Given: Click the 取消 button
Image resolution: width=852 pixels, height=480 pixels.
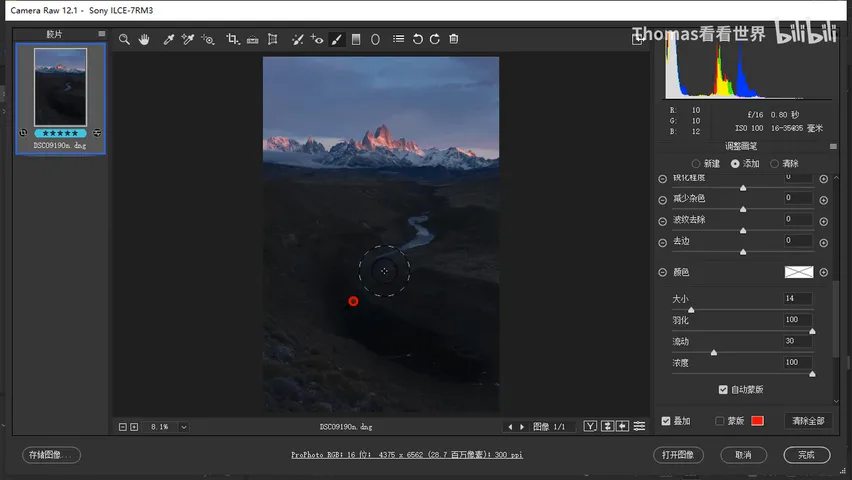Looking at the screenshot, I should coord(743,455).
